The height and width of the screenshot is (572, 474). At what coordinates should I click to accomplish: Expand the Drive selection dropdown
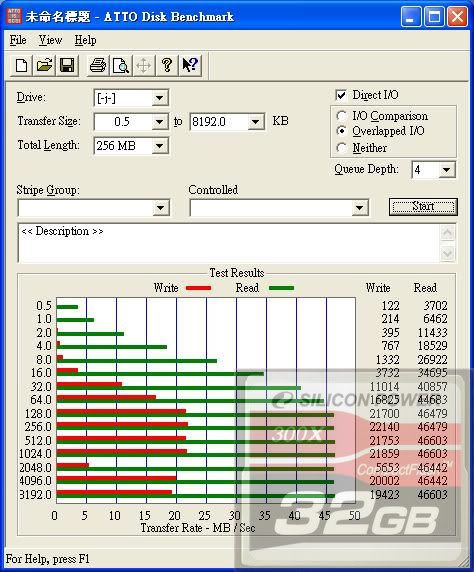coord(159,98)
